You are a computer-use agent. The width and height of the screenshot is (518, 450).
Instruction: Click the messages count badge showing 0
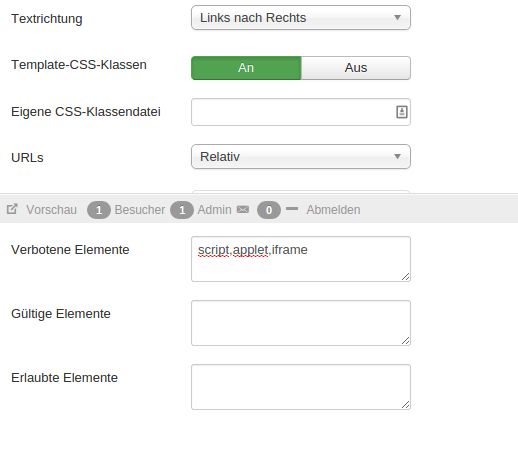tap(269, 210)
